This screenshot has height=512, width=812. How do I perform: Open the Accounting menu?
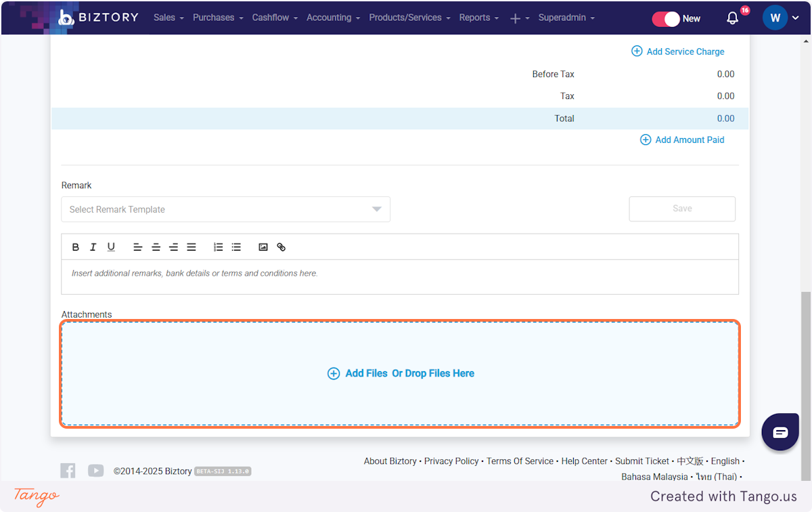[333, 18]
